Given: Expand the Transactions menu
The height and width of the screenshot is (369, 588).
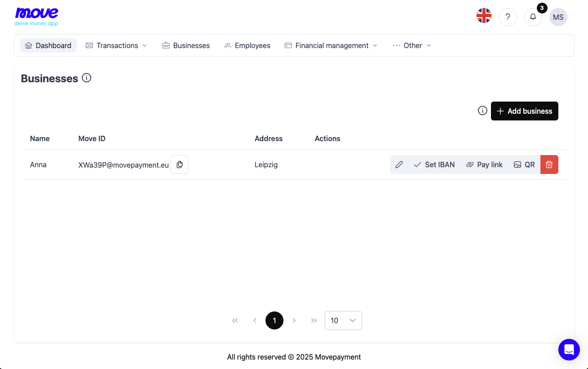Looking at the screenshot, I should point(116,45).
